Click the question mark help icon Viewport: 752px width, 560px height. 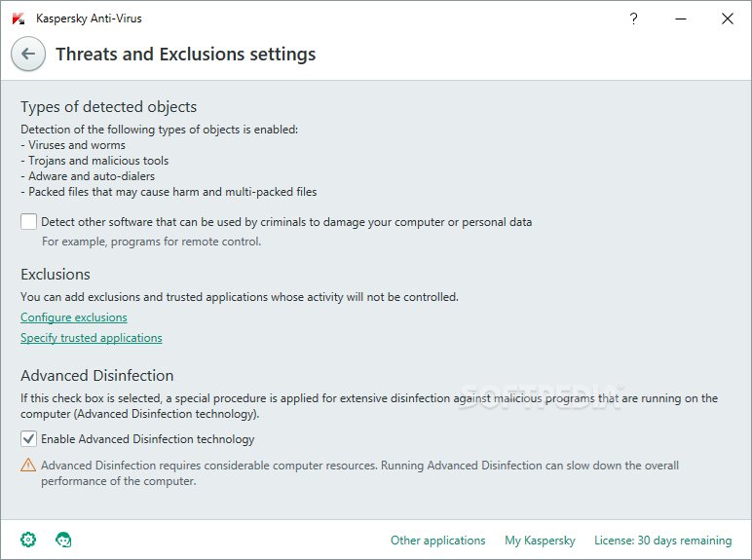pos(634,19)
